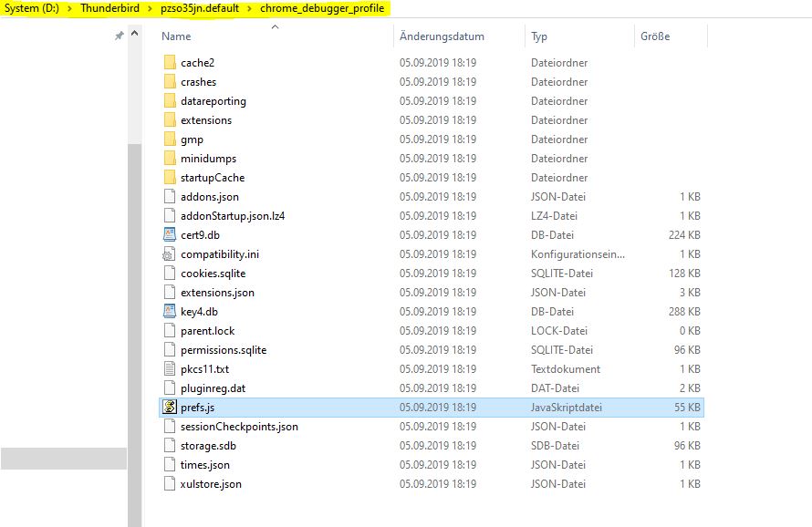Click the sessionCheckpoints.json file icon

click(x=170, y=427)
